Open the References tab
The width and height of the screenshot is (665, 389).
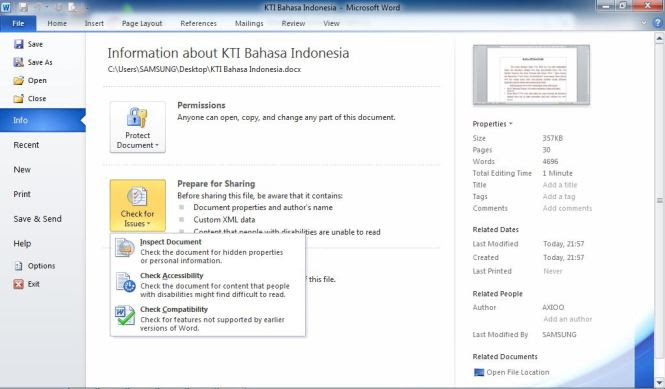point(198,23)
